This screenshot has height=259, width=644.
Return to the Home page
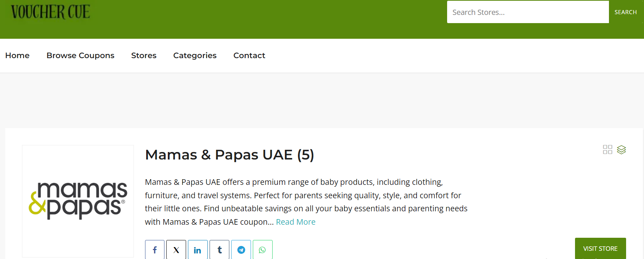(x=17, y=55)
